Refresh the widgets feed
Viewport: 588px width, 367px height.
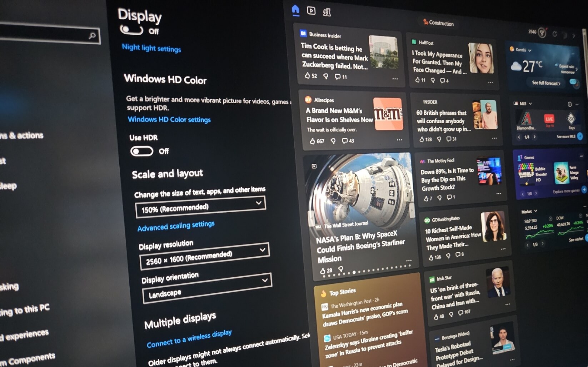pyautogui.click(x=555, y=34)
